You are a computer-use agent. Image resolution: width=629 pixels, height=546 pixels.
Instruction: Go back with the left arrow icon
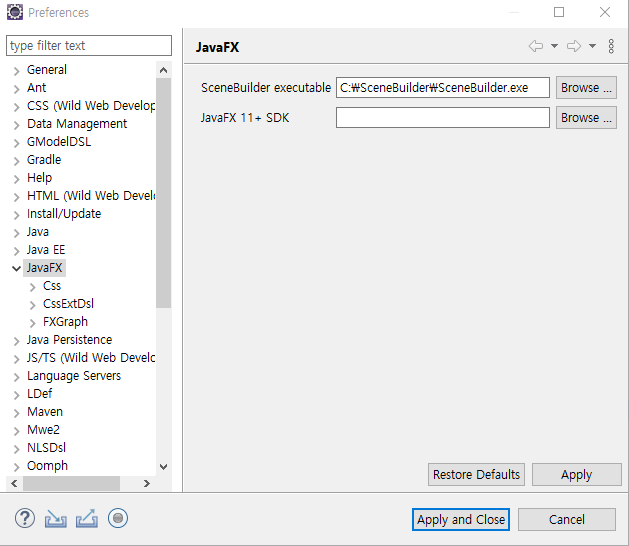[x=536, y=46]
